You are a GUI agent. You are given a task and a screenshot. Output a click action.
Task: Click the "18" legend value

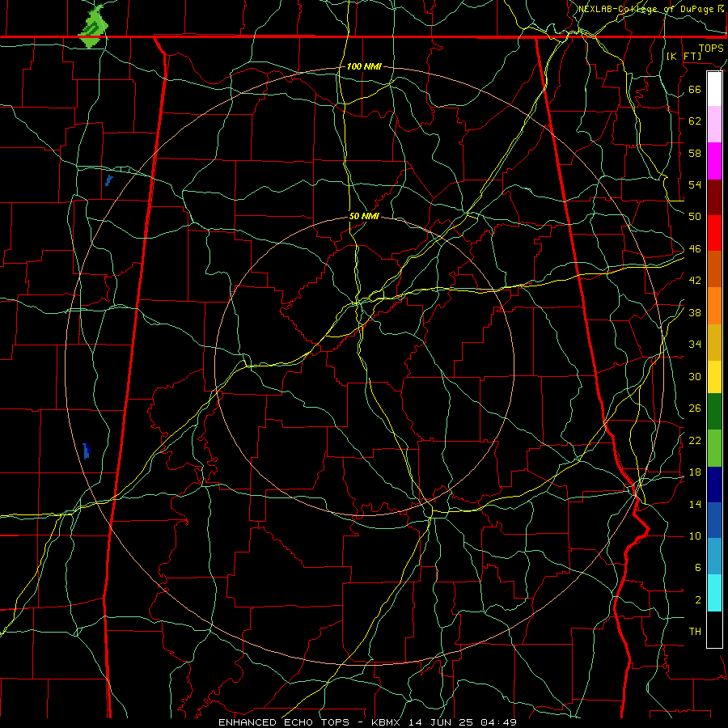click(695, 472)
